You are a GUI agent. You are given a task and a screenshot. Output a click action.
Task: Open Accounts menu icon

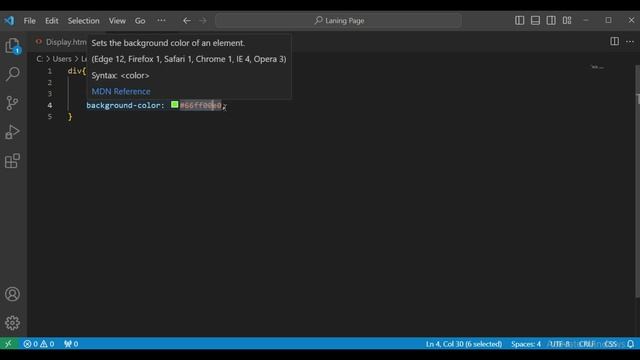(x=13, y=294)
